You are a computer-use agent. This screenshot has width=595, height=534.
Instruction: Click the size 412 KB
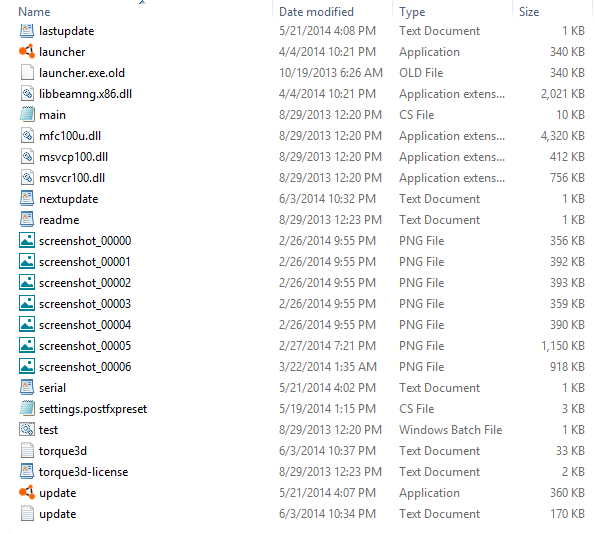(x=567, y=157)
